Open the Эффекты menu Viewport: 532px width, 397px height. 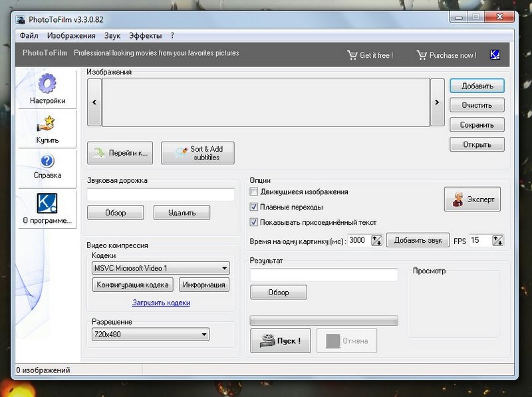[x=146, y=36]
